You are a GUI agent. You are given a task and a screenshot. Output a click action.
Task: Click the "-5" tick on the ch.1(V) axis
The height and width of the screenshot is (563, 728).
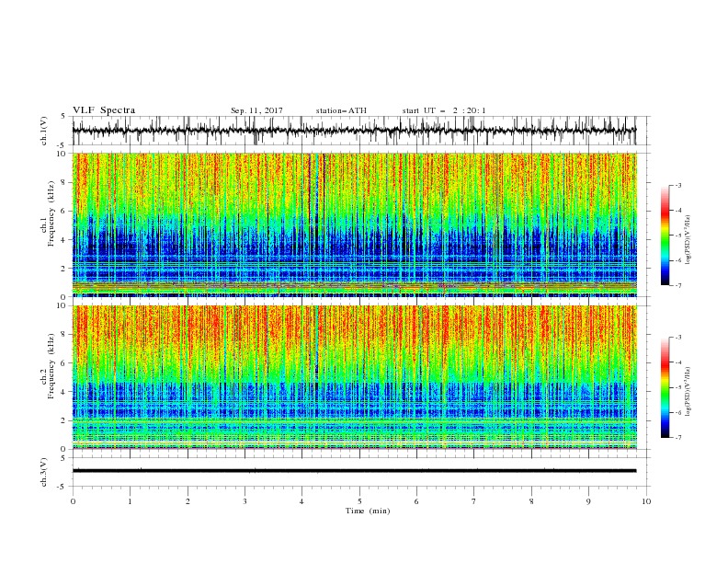pos(63,145)
